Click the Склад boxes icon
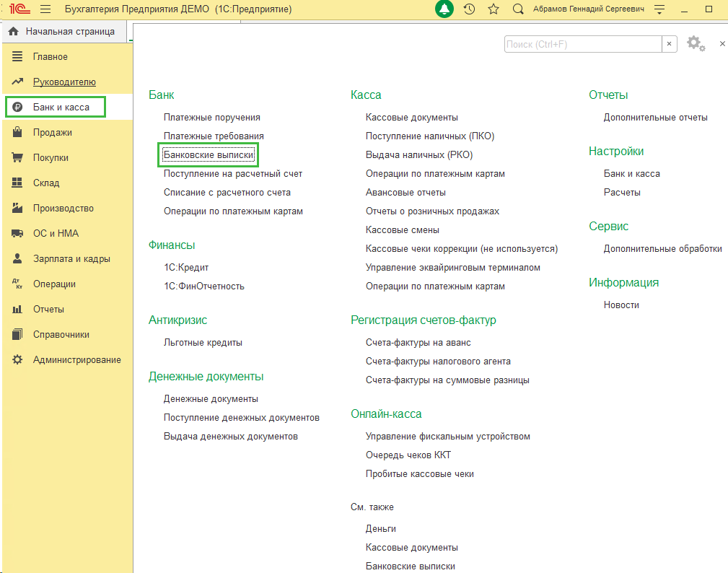The image size is (728, 573). coord(17,183)
